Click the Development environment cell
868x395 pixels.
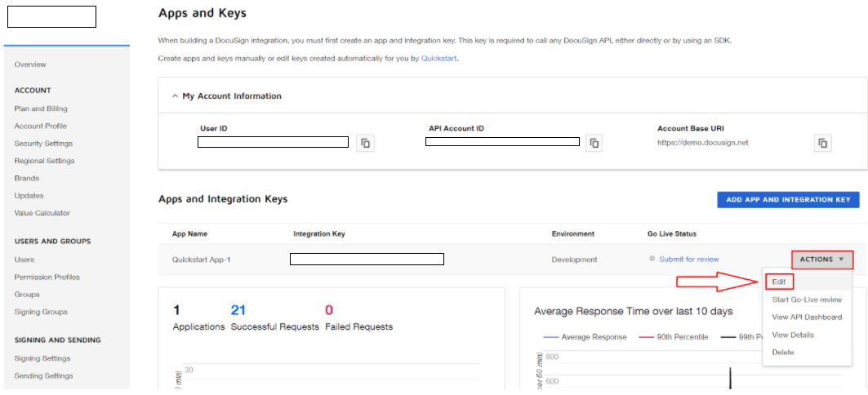[575, 260]
